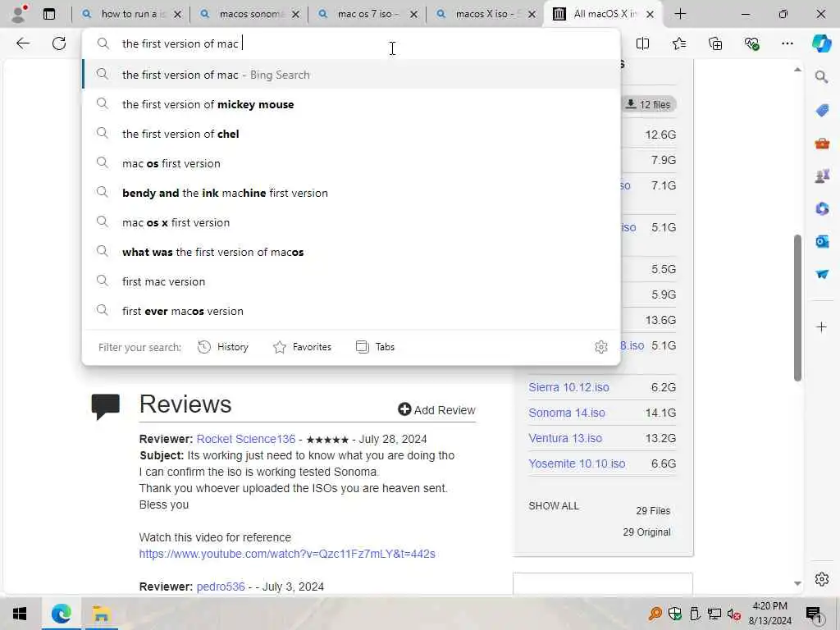Open the Copilot icon
This screenshot has width=840, height=630.
pos(821,43)
